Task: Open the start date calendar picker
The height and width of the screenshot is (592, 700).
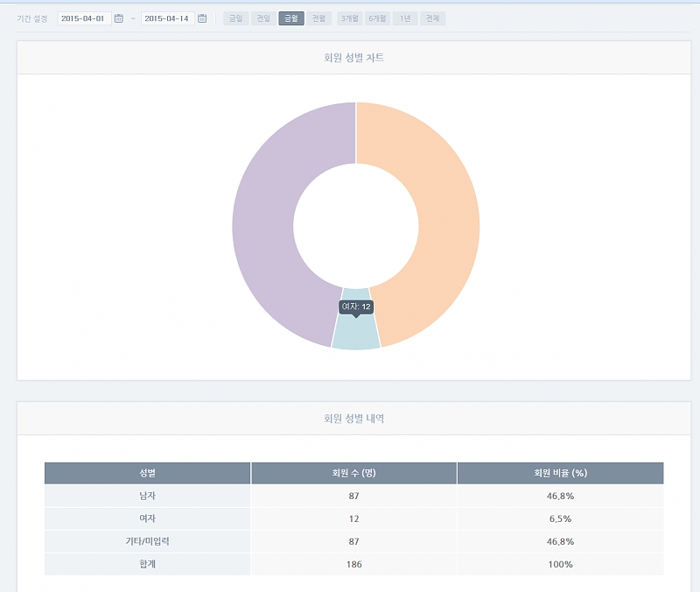Action: pyautogui.click(x=119, y=18)
